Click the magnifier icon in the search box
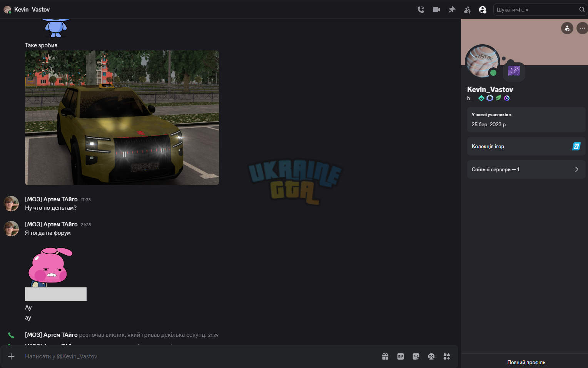 (582, 10)
